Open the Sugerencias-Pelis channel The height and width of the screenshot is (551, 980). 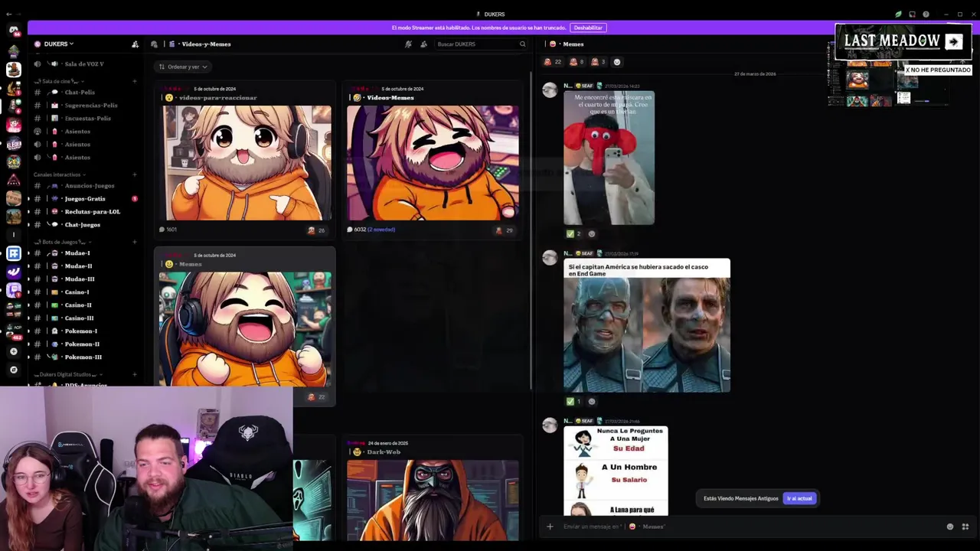click(84, 106)
